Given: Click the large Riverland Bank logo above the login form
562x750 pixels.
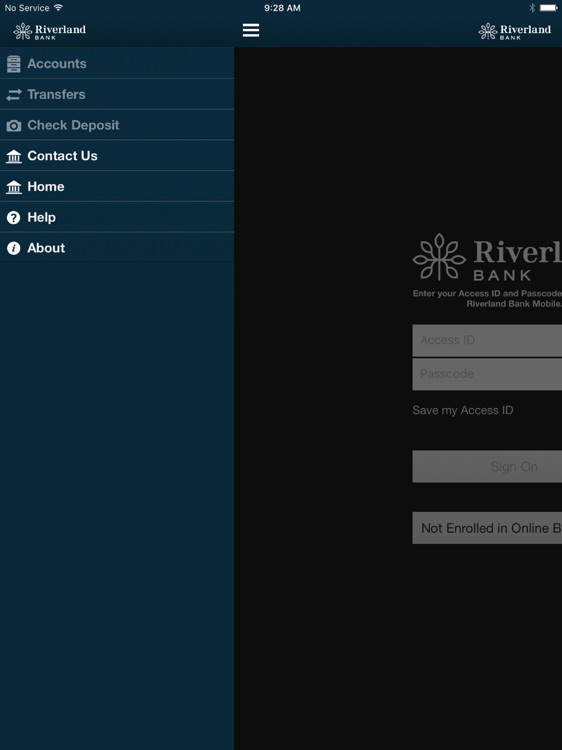Looking at the screenshot, I should 487,257.
